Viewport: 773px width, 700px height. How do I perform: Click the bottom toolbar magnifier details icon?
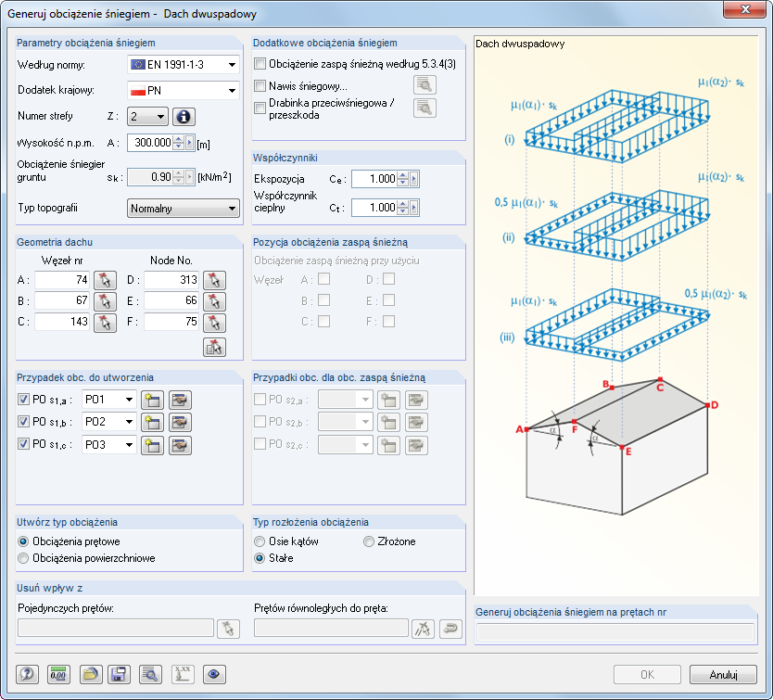click(150, 674)
